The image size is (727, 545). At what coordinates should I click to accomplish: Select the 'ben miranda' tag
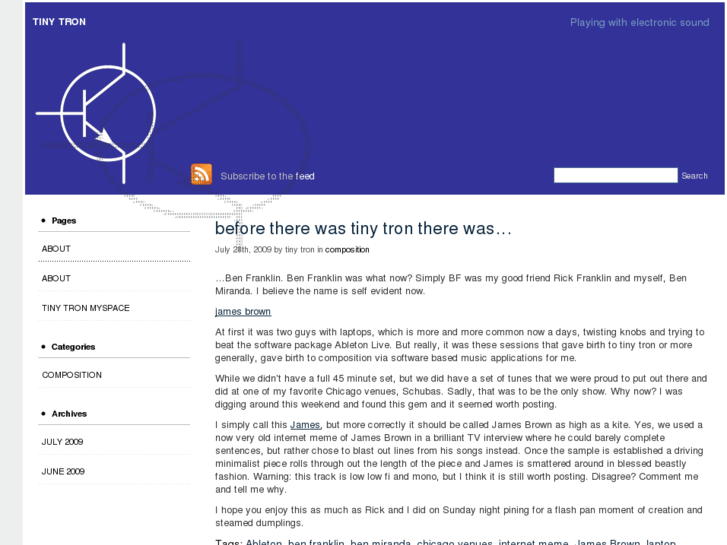(380, 541)
